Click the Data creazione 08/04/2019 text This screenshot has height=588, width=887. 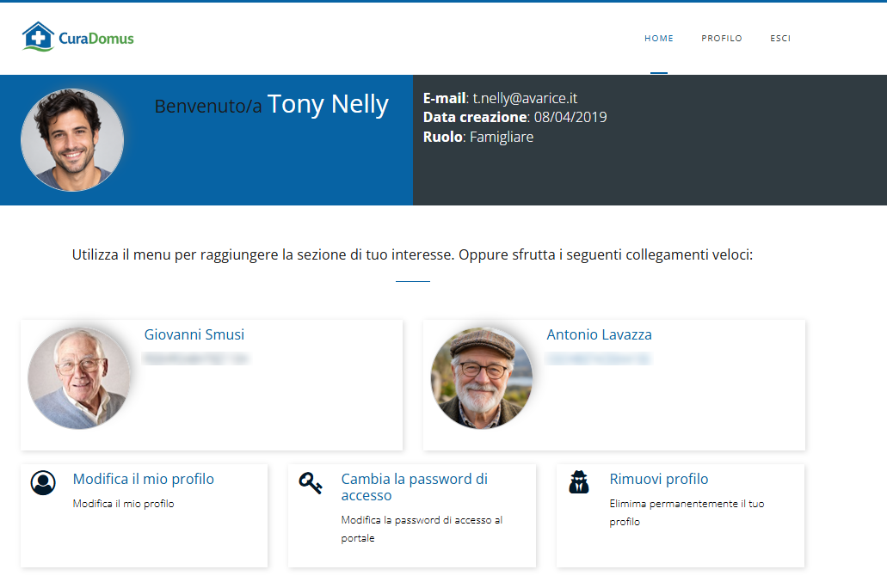514,117
